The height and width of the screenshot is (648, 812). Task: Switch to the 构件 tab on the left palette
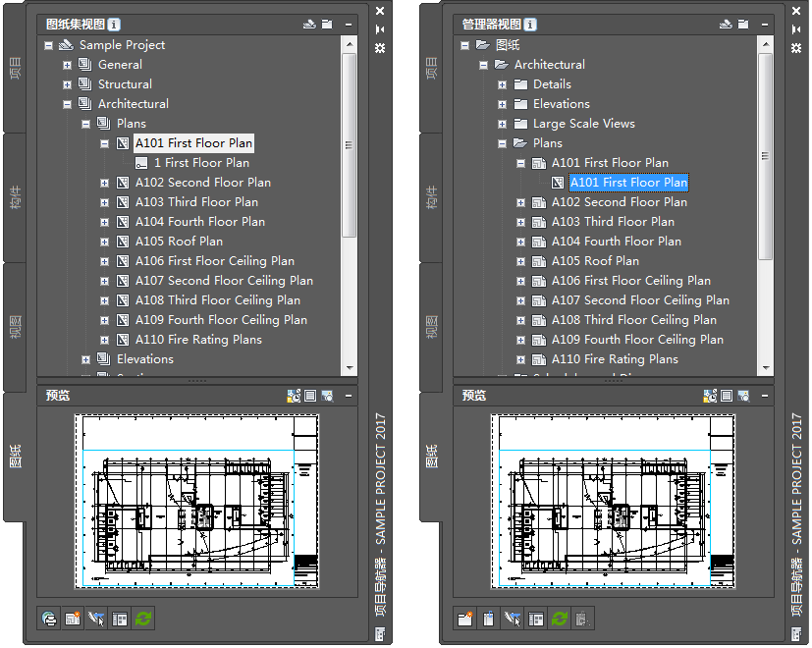(x=16, y=197)
